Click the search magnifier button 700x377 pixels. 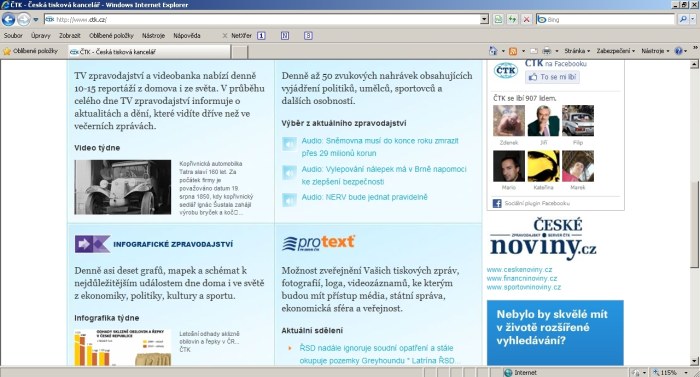click(x=683, y=20)
